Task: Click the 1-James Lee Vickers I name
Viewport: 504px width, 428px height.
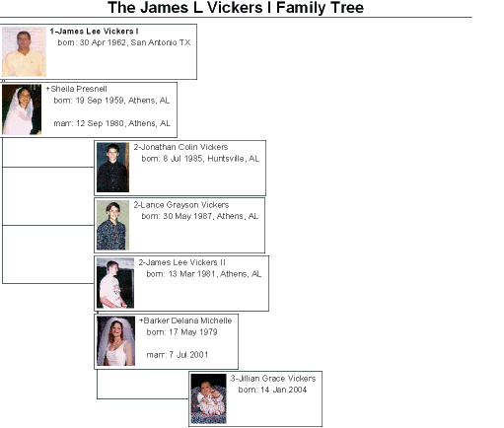Action: [94, 32]
